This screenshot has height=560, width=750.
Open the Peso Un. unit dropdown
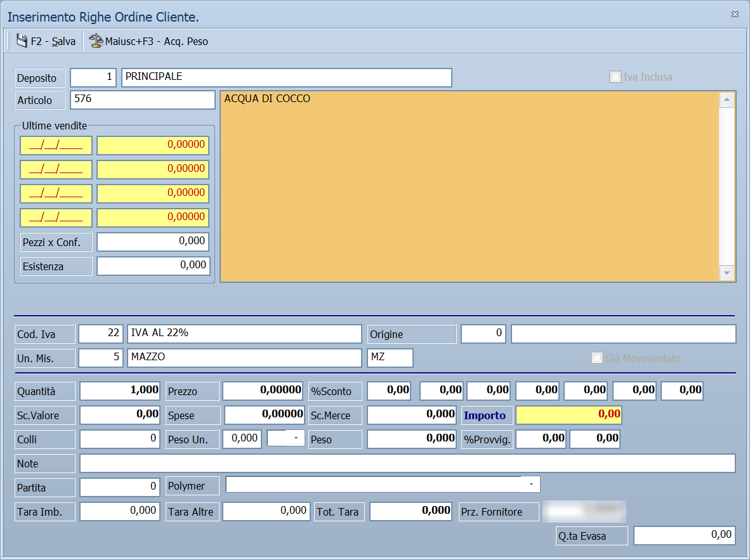pyautogui.click(x=296, y=438)
